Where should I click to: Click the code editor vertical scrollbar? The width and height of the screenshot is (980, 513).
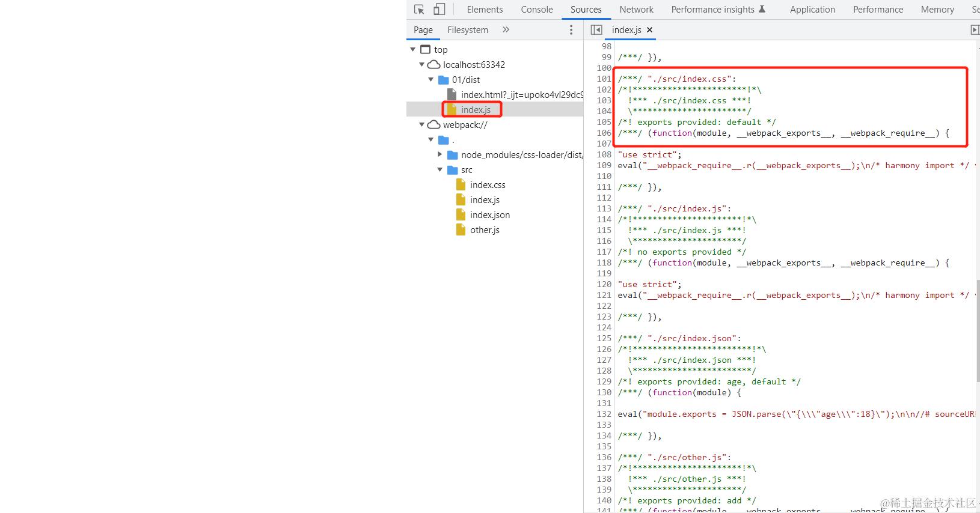pos(977,330)
